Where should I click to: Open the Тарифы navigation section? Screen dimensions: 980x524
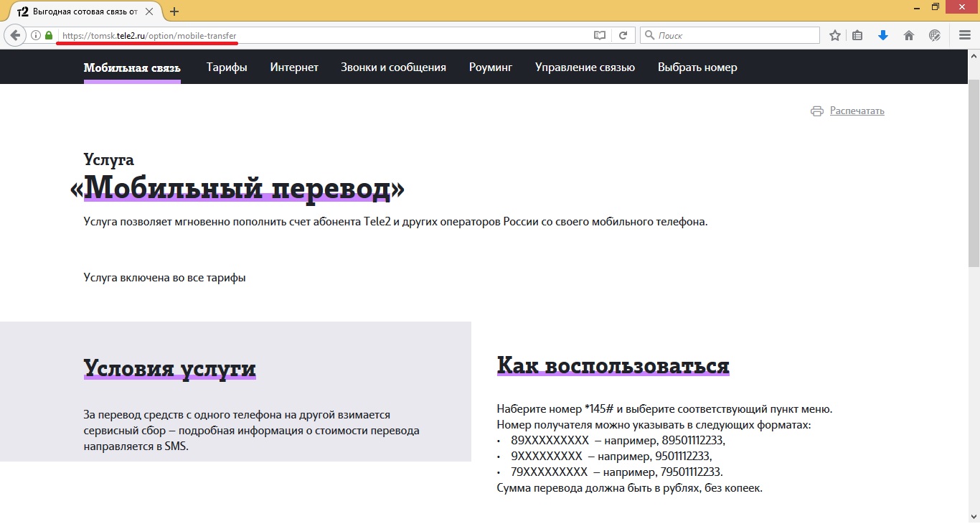(226, 66)
